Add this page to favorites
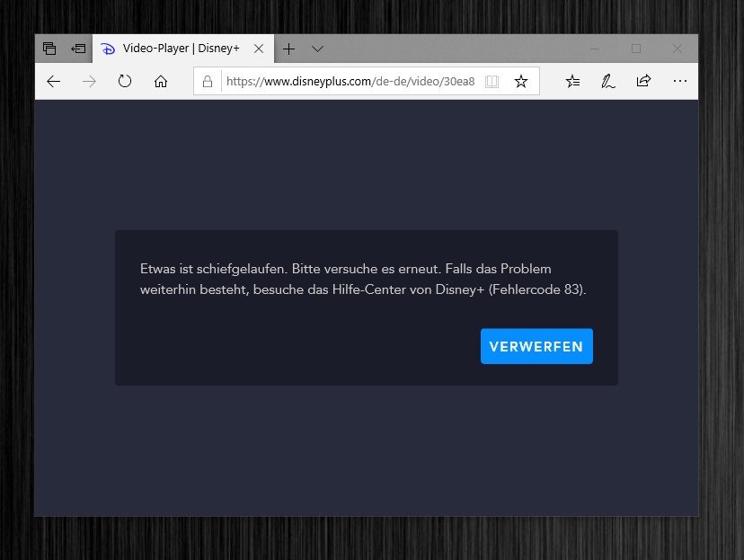744x560 pixels. coord(521,82)
